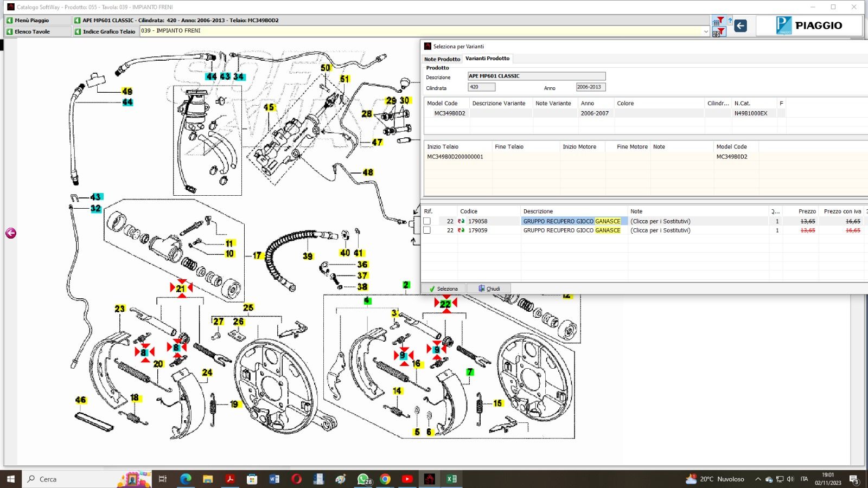Open WhatsApp from the taskbar
The image size is (868, 488).
tap(363, 479)
